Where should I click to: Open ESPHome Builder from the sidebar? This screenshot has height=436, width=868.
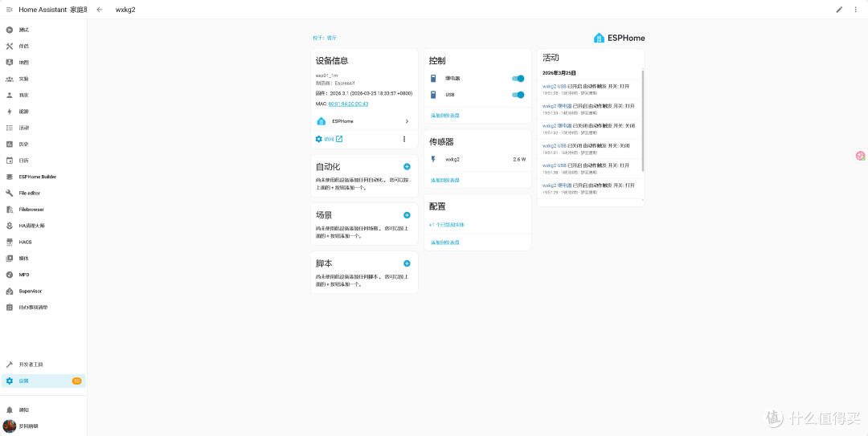coord(43,177)
